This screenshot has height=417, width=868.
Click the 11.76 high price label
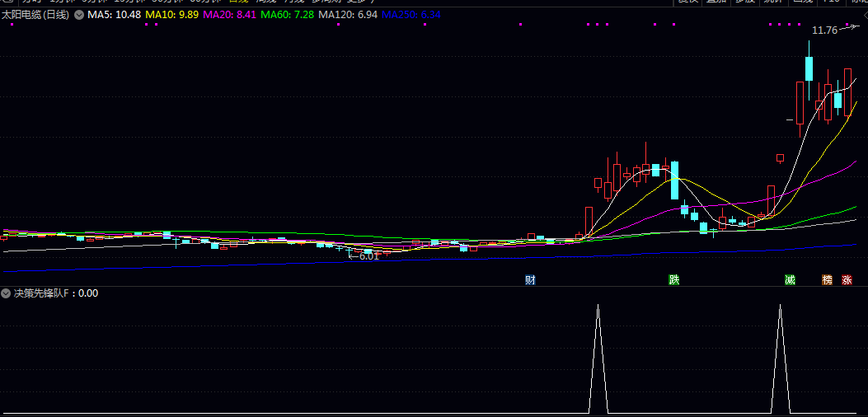pos(824,30)
